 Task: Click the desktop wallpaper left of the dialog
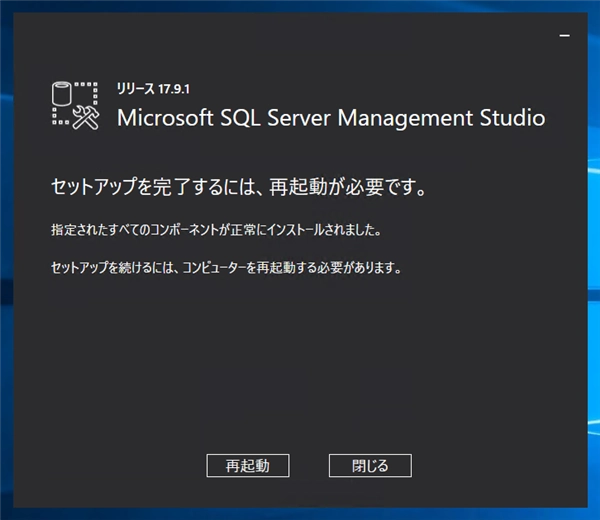pyautogui.click(x=6, y=300)
